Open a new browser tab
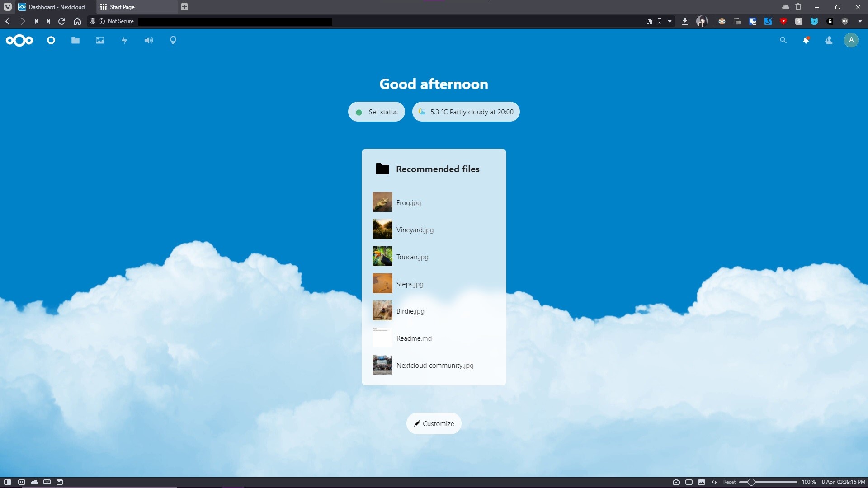 click(x=184, y=7)
